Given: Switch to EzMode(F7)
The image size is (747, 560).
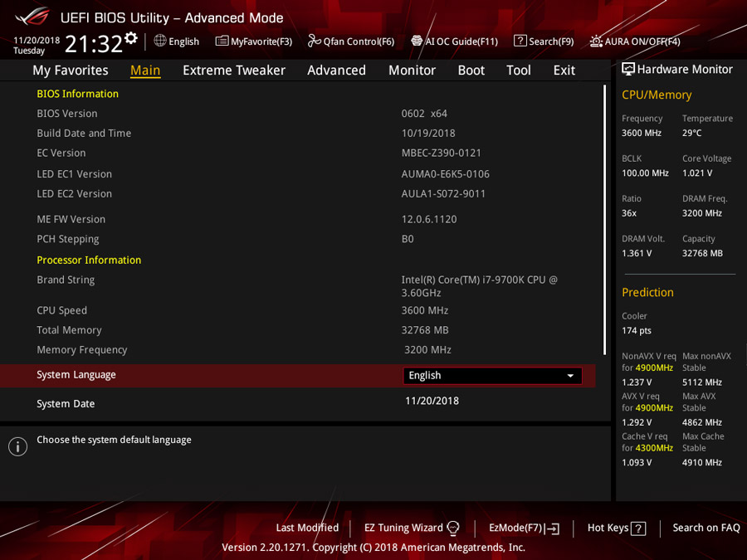Looking at the screenshot, I should [x=524, y=528].
